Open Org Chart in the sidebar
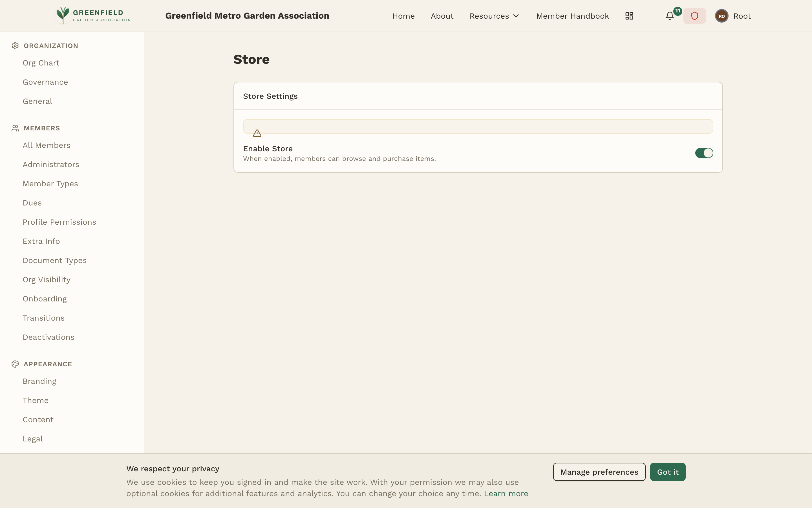The height and width of the screenshot is (508, 812). tap(41, 63)
